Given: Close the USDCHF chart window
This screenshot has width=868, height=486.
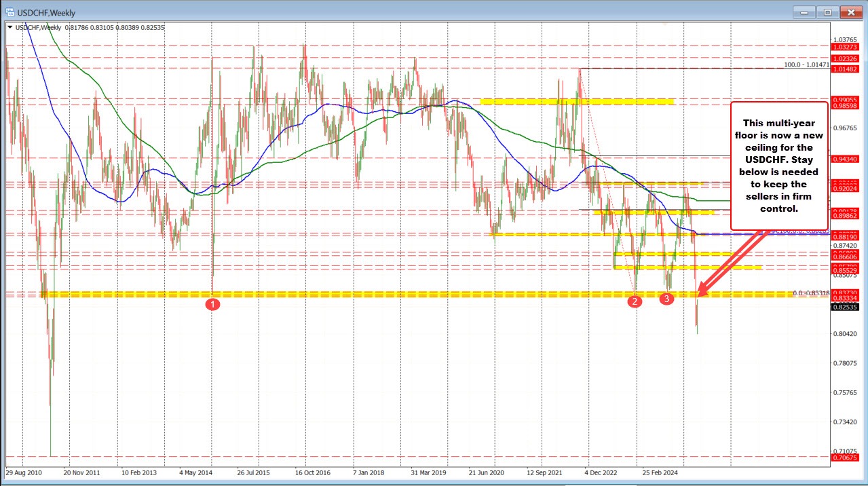Looking at the screenshot, I should pyautogui.click(x=848, y=12).
